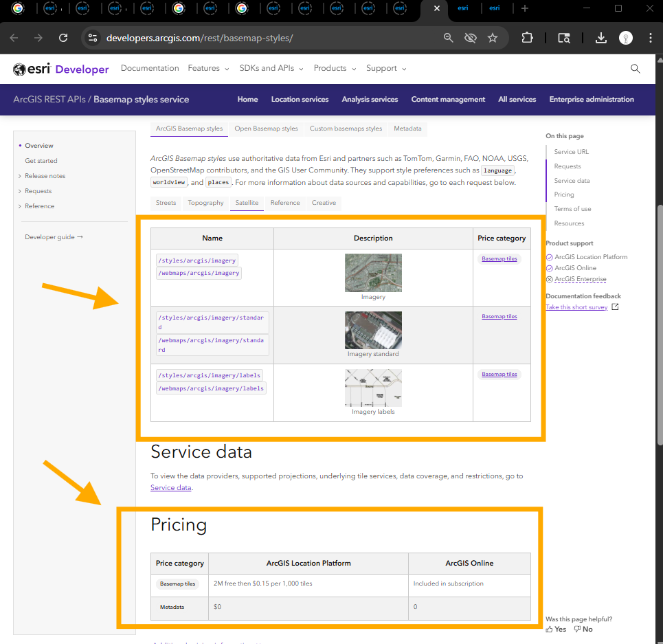Open the Chrome three-dot menu

coord(651,38)
